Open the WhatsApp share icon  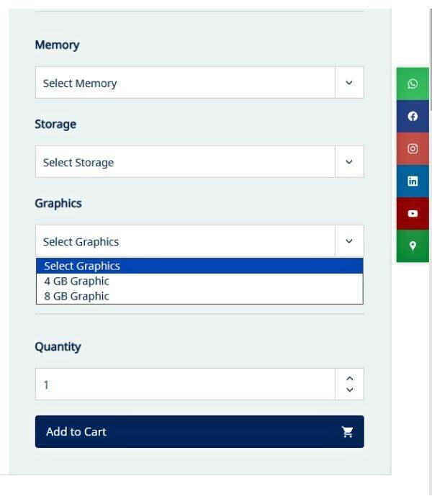click(413, 84)
